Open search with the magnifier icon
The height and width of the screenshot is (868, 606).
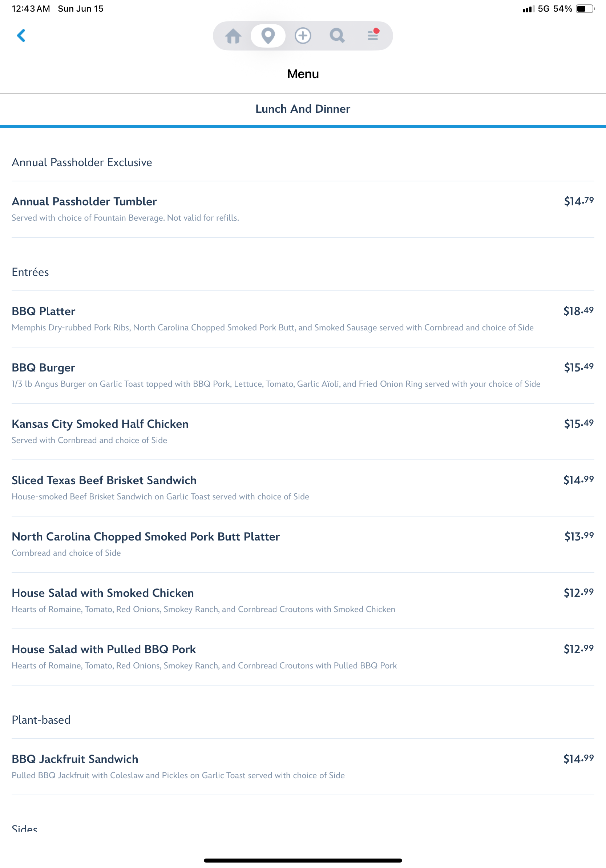pos(337,36)
